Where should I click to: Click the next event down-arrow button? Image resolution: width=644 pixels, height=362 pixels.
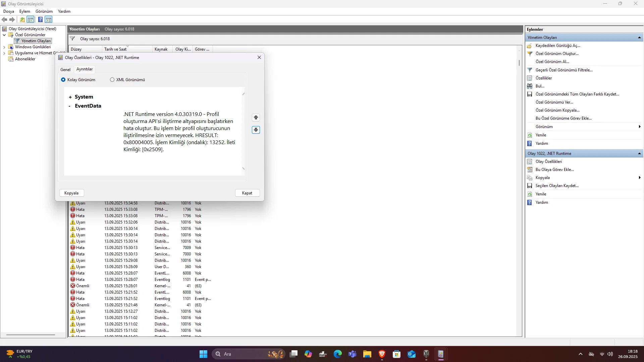[256, 130]
